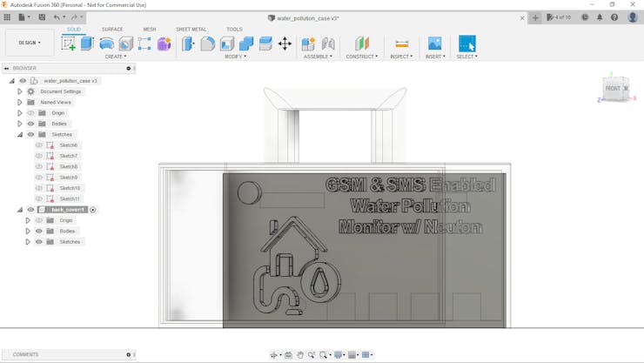Select the Measure tool icon

click(x=402, y=44)
